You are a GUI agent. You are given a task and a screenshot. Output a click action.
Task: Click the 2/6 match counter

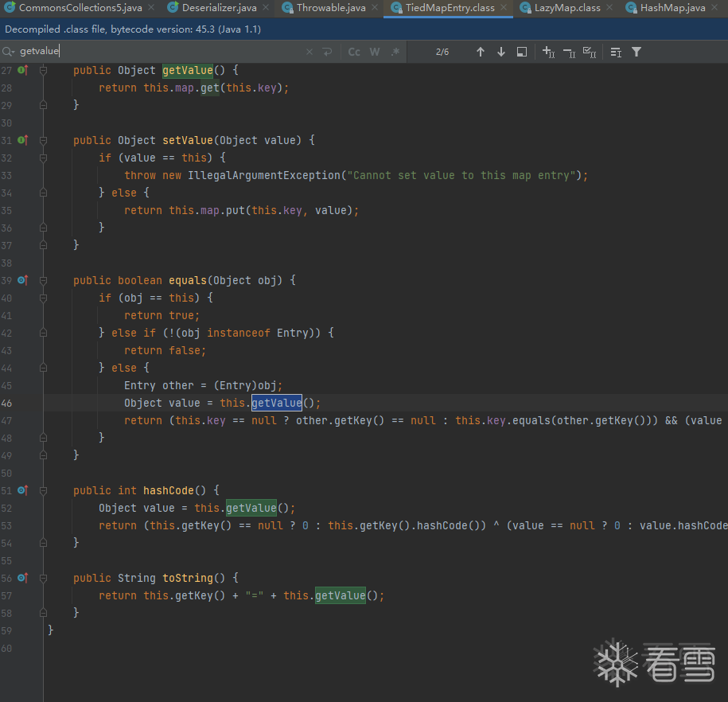[442, 52]
